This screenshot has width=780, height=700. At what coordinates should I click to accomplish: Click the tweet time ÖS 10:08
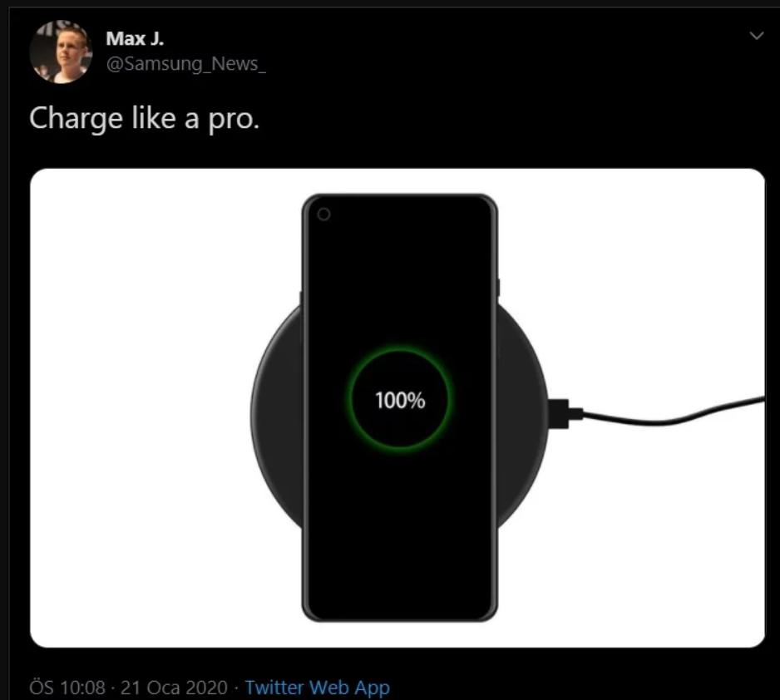[67, 688]
